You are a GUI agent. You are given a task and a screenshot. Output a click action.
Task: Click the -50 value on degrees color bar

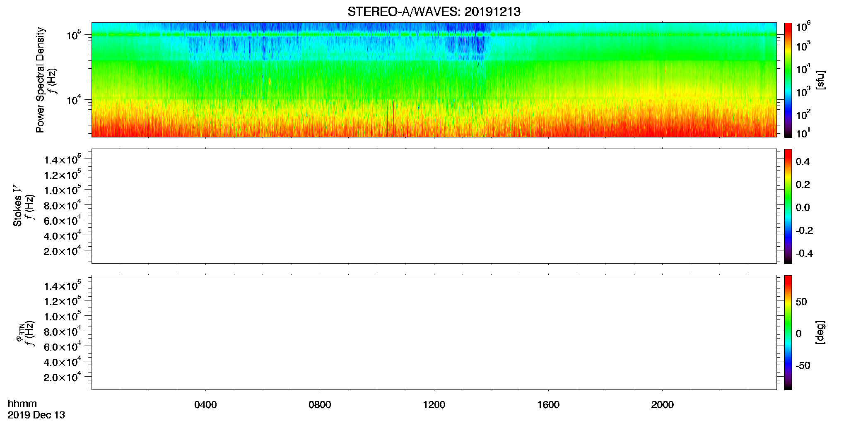pyautogui.click(x=803, y=365)
